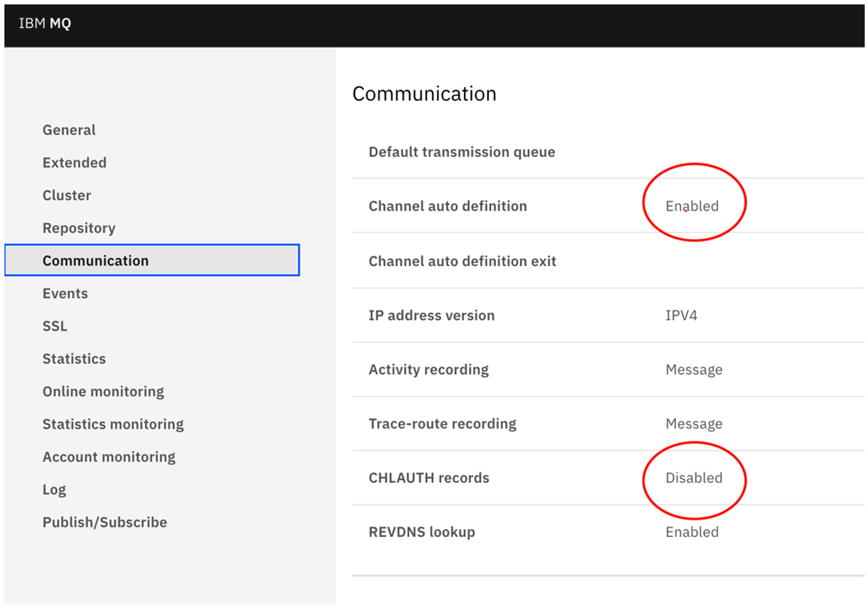
Task: Switch to the Events section
Action: (x=65, y=293)
